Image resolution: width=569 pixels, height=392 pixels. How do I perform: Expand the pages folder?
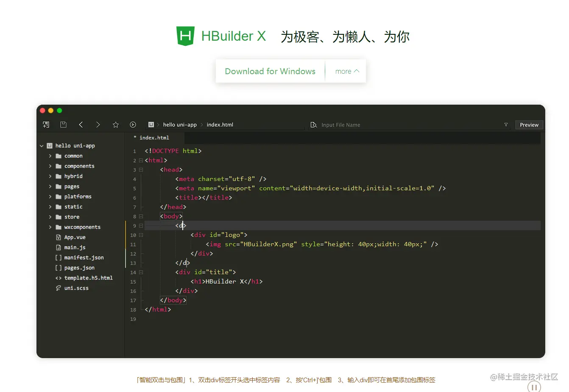(x=50, y=186)
